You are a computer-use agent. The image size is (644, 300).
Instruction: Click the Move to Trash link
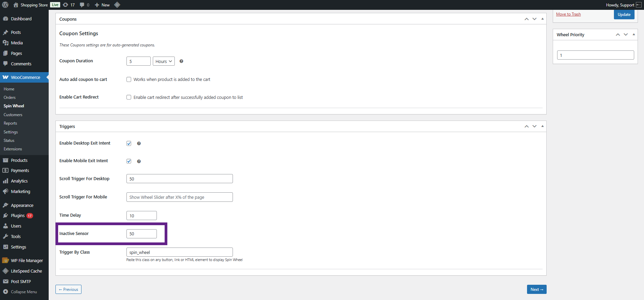568,14
